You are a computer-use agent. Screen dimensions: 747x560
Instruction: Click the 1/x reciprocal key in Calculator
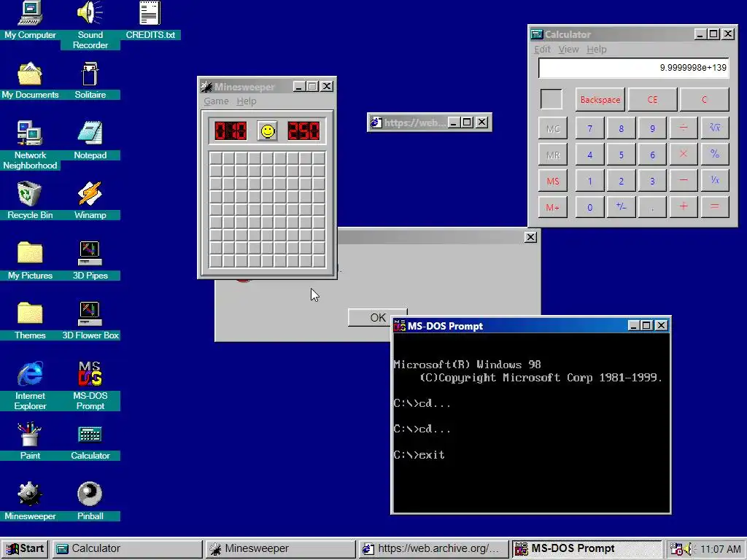[715, 181]
